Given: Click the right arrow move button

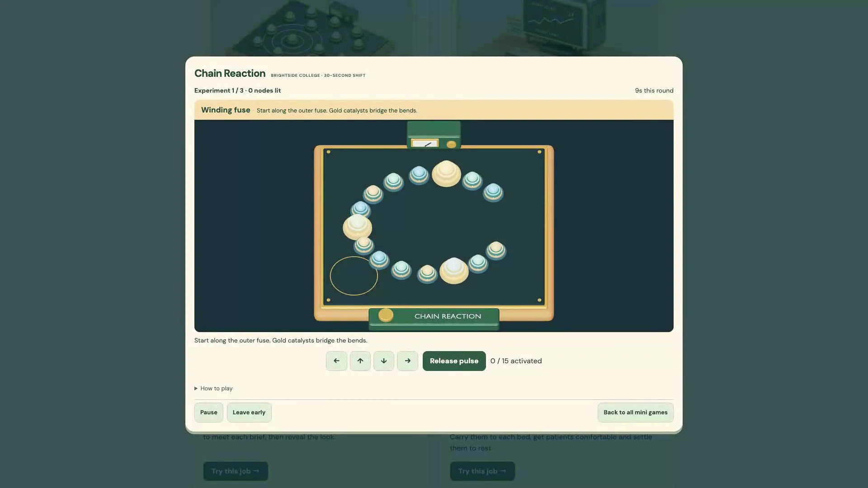Looking at the screenshot, I should pyautogui.click(x=407, y=361).
